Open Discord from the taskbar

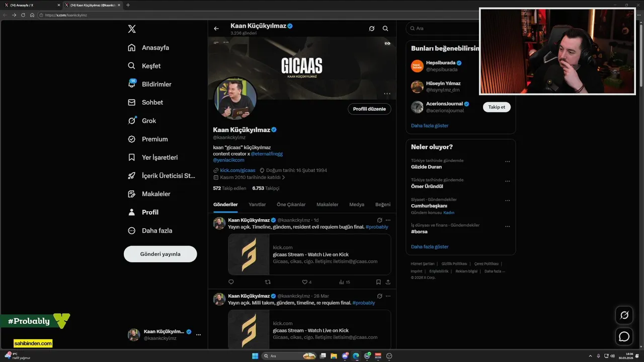click(345, 356)
